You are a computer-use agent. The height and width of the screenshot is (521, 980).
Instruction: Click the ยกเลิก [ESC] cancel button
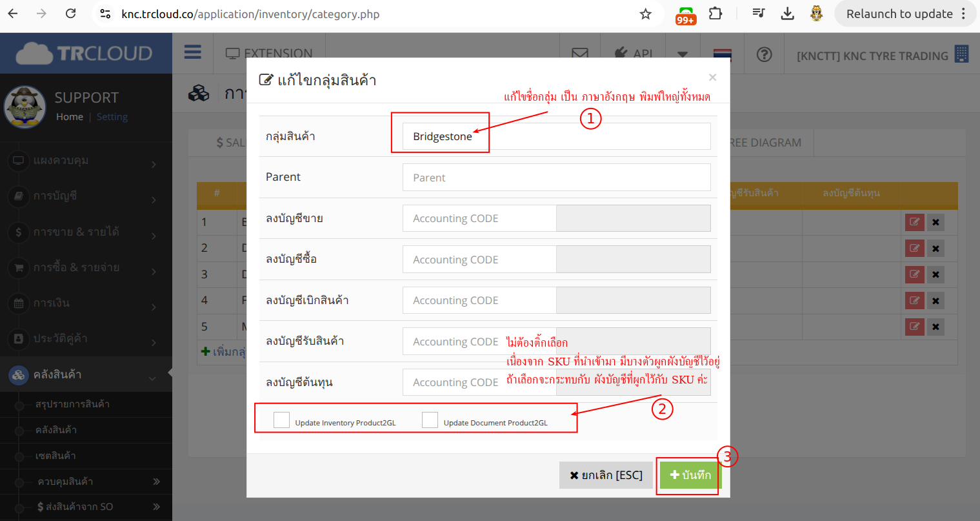(606, 475)
